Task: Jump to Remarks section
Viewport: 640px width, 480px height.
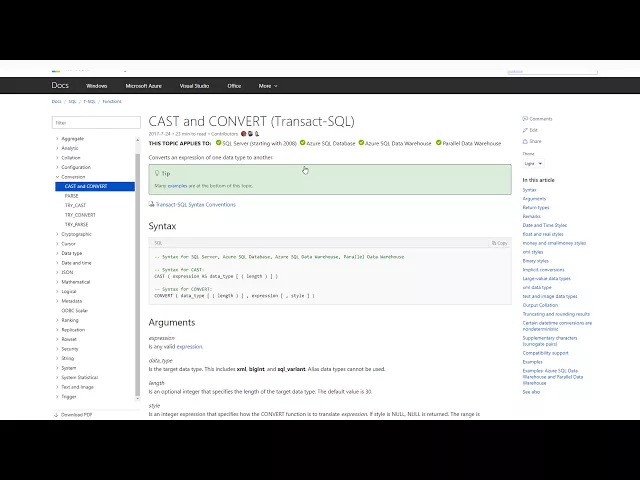Action: pyautogui.click(x=531, y=216)
